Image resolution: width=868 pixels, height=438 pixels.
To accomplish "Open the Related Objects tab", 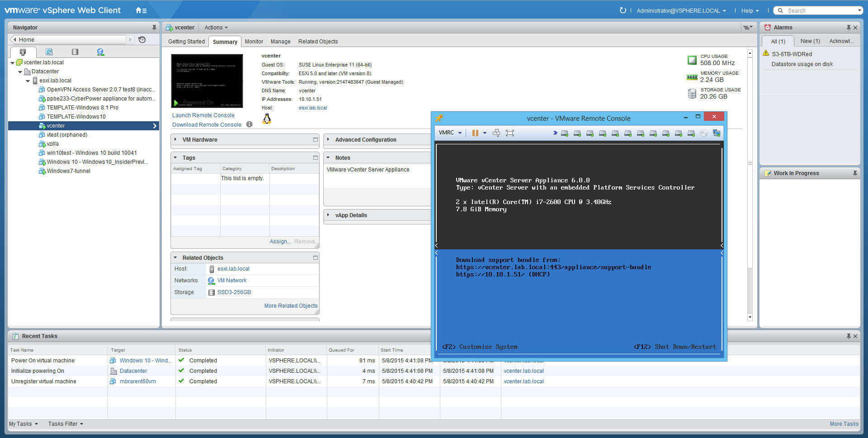I will [x=318, y=42].
